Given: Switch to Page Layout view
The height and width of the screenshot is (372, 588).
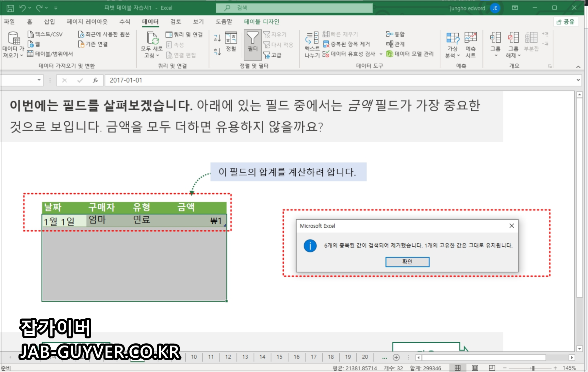Looking at the screenshot, I should click(x=475, y=368).
